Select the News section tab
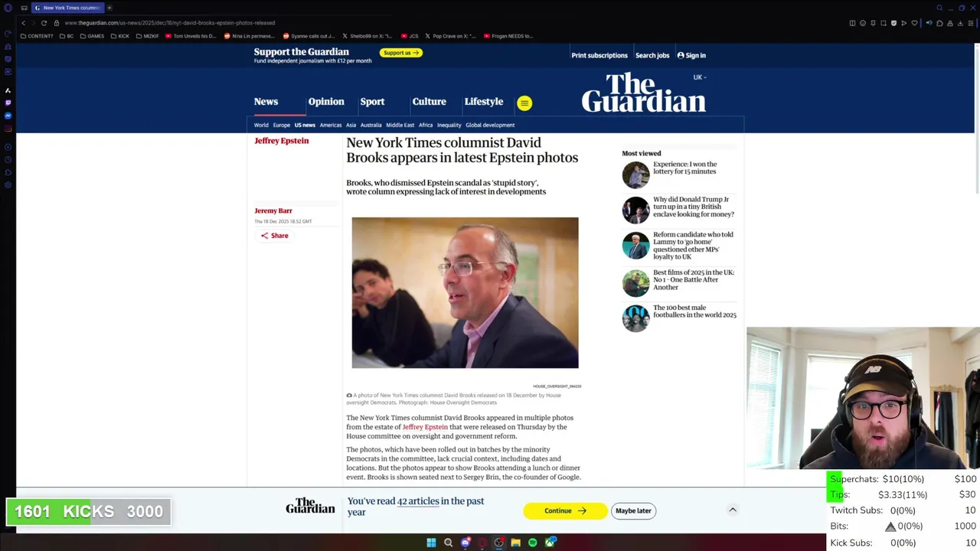Image resolution: width=980 pixels, height=551 pixels. (266, 102)
